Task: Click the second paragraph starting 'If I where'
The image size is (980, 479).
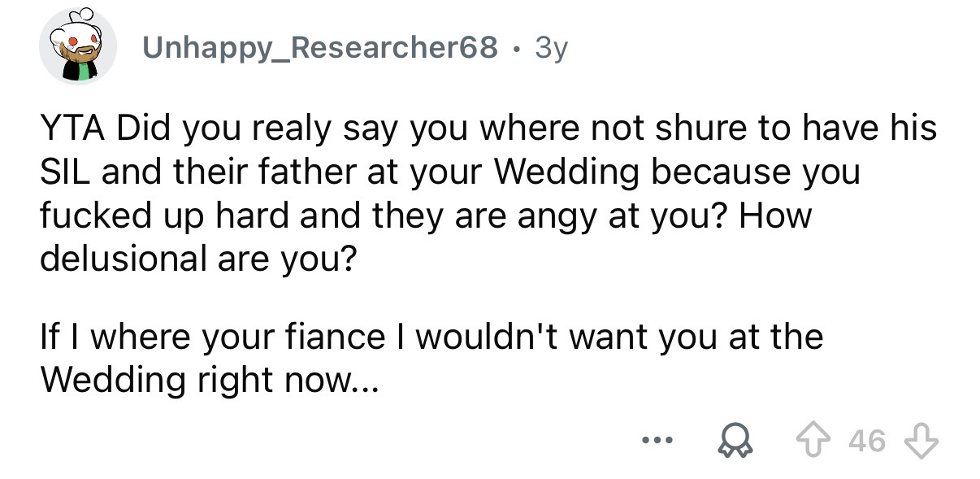Action: coord(431,336)
